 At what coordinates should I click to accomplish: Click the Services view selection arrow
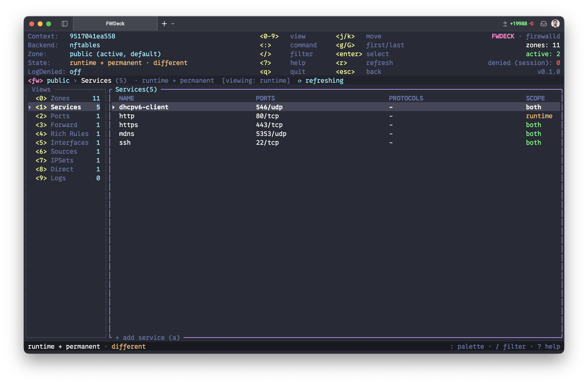pos(30,107)
